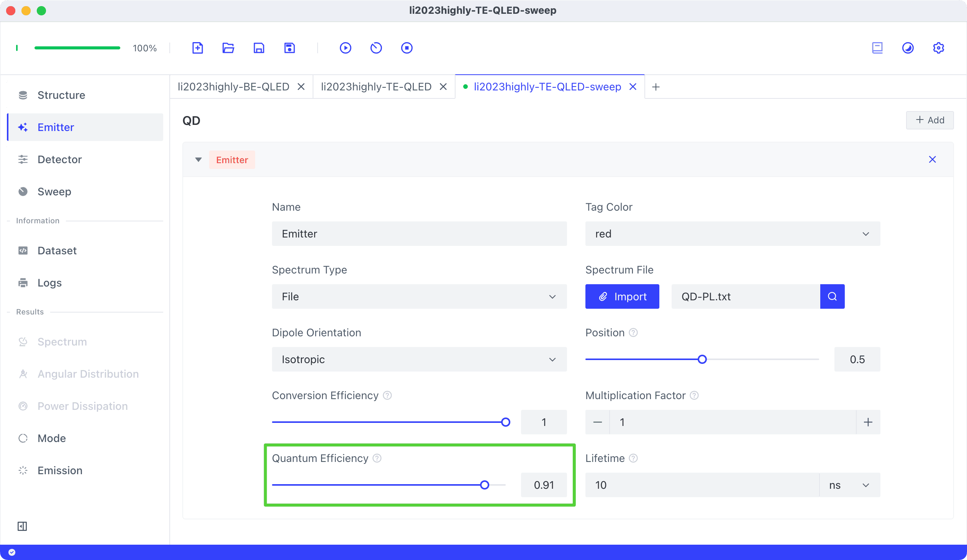Click the Conversion Efficiency slider handle
The height and width of the screenshot is (560, 967).
click(x=506, y=422)
